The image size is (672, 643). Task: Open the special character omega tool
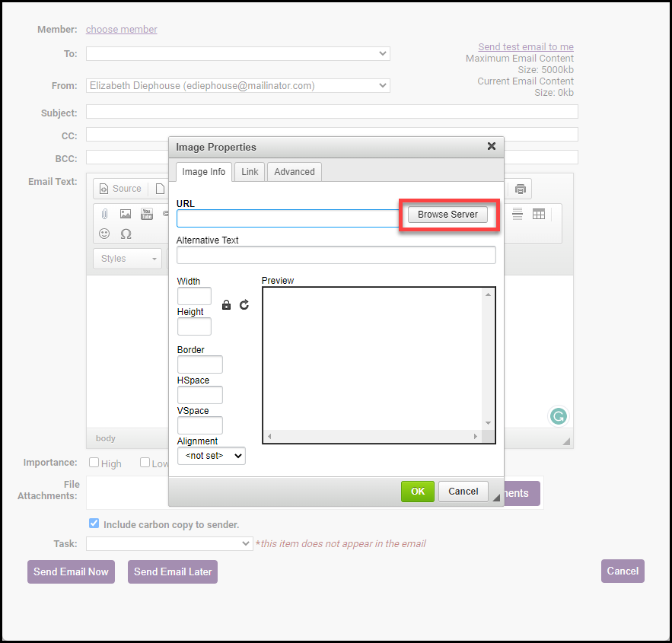point(126,234)
